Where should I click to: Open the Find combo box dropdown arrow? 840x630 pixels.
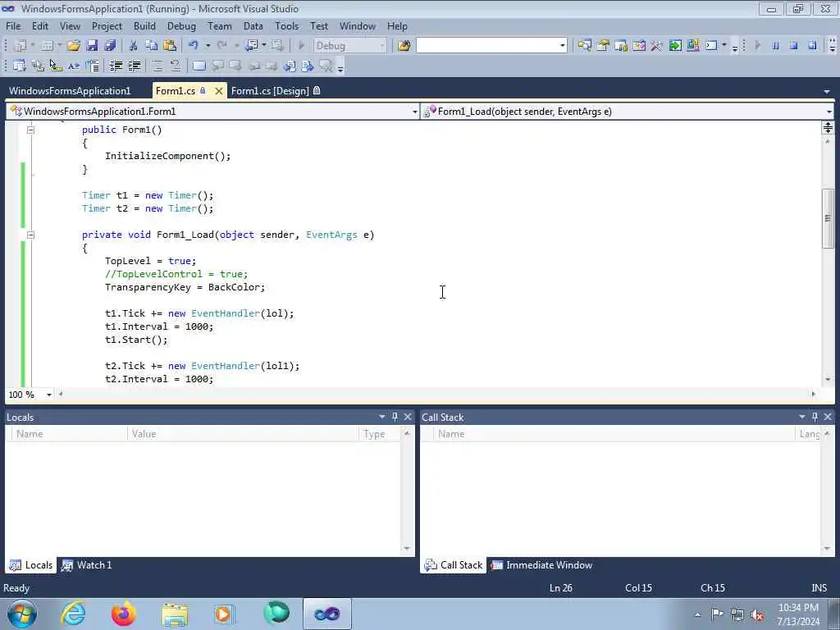pos(562,46)
